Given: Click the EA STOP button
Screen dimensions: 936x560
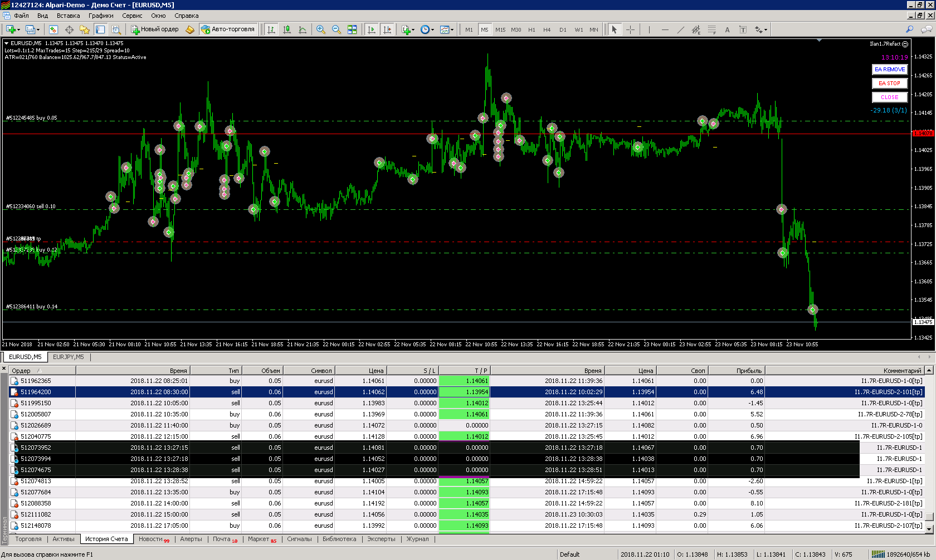Looking at the screenshot, I should [x=890, y=83].
